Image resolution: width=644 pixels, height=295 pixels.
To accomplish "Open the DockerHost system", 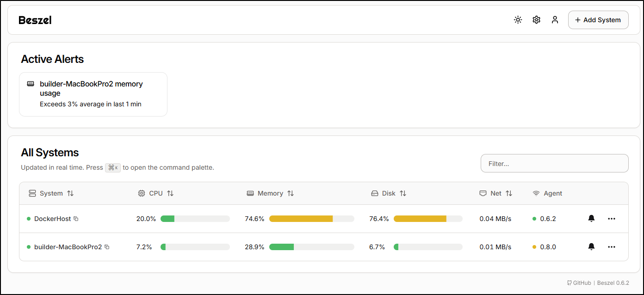I will 52,219.
